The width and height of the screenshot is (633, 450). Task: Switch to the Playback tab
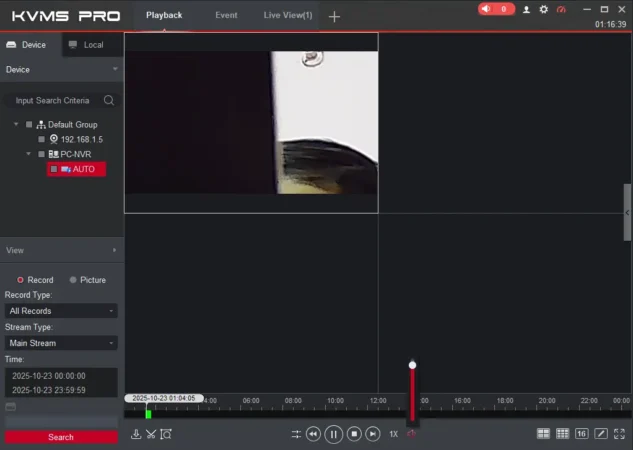[x=164, y=15]
